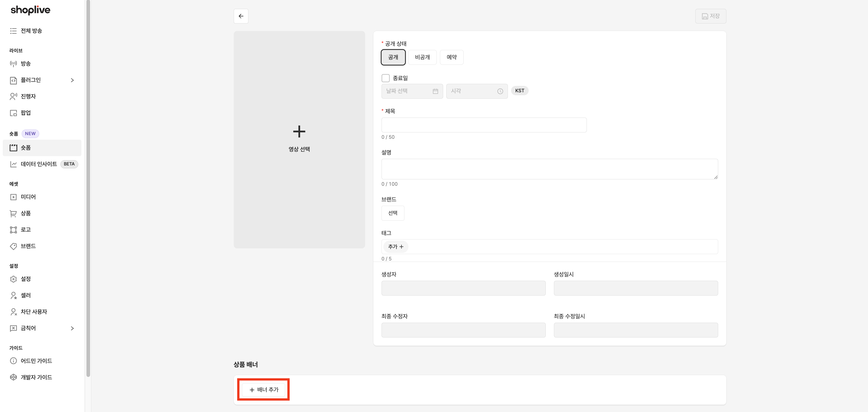Select 비공개 visibility status
The height and width of the screenshot is (412, 868).
coord(422,57)
